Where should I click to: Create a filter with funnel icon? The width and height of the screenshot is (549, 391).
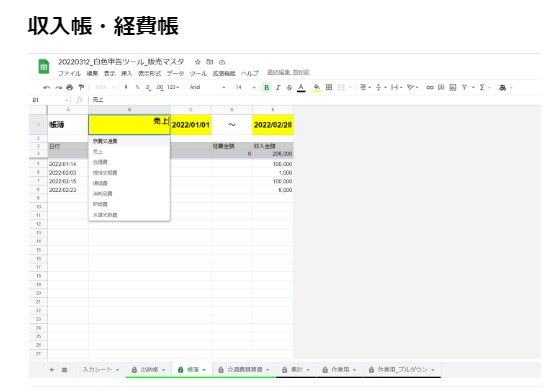click(464, 88)
